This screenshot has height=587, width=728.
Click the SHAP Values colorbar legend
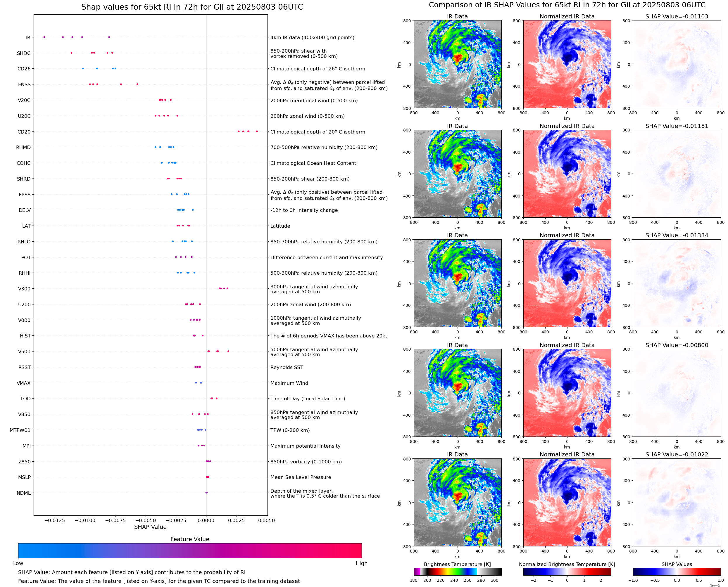click(x=677, y=572)
